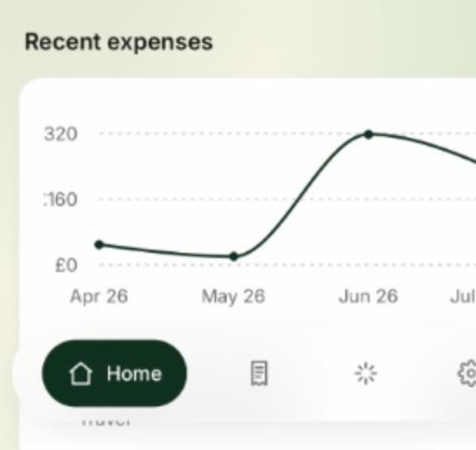The width and height of the screenshot is (476, 450).
Task: Click the May 26 axis label
Action: pos(233,297)
